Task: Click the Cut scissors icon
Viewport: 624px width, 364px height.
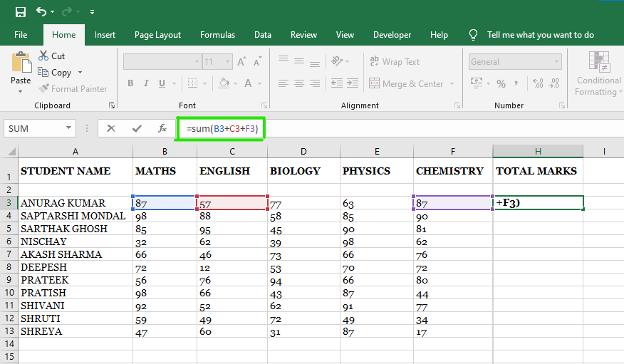Action: point(43,56)
